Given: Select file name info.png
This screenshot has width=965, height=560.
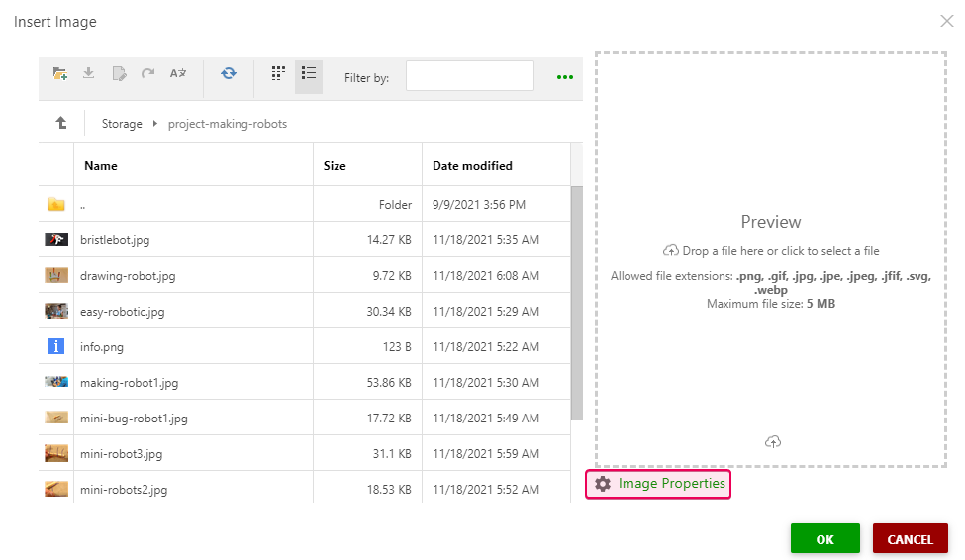Looking at the screenshot, I should coord(102,347).
